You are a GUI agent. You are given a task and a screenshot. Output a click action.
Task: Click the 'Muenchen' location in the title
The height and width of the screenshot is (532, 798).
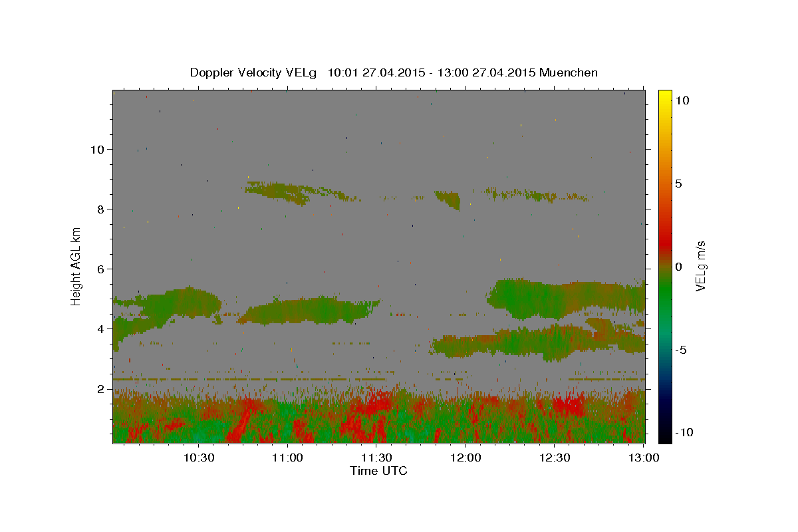[569, 72]
